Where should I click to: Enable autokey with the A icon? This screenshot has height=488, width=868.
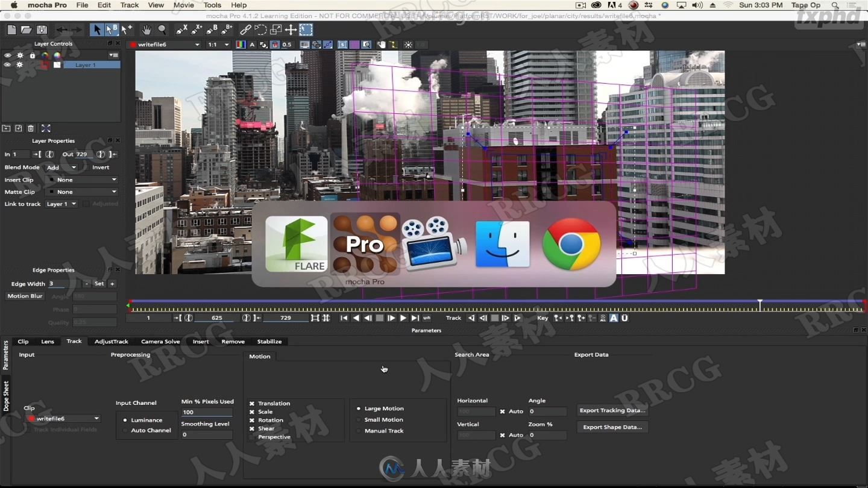click(614, 318)
